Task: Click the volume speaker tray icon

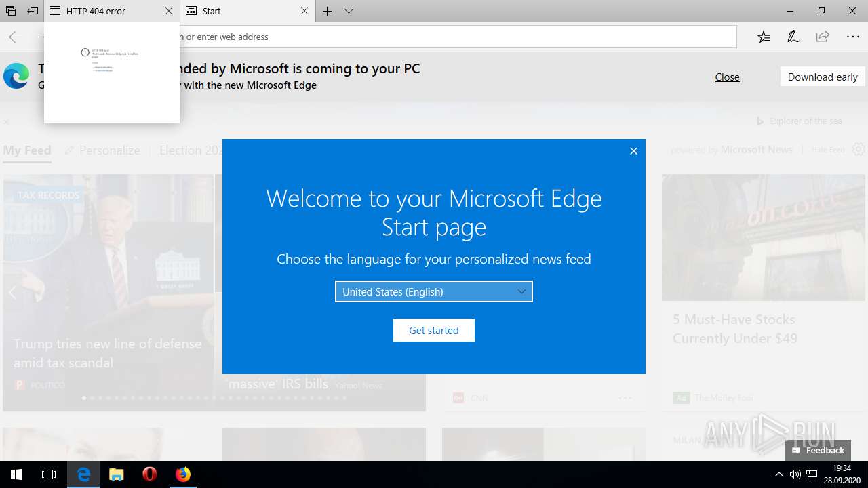Action: coord(795,474)
